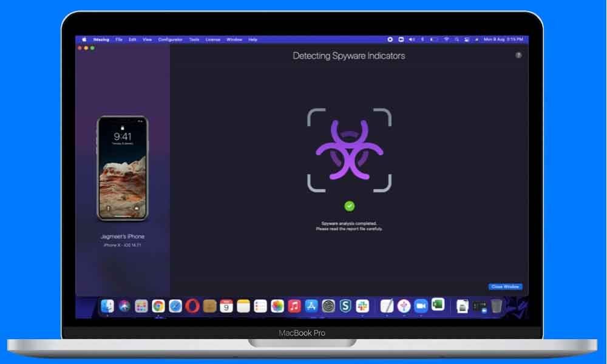607x364 pixels.
Task: Open the documents stack in the Dock
Action: point(463,306)
